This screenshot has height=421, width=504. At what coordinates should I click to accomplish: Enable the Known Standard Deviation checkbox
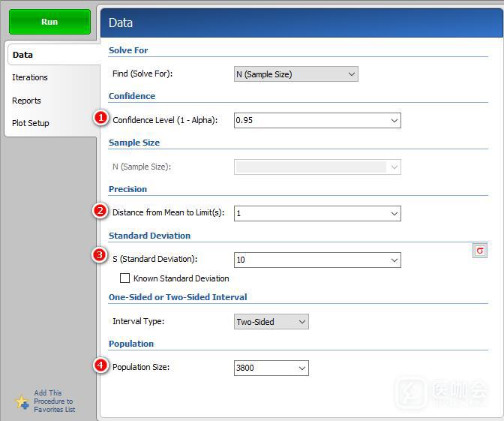pyautogui.click(x=125, y=278)
